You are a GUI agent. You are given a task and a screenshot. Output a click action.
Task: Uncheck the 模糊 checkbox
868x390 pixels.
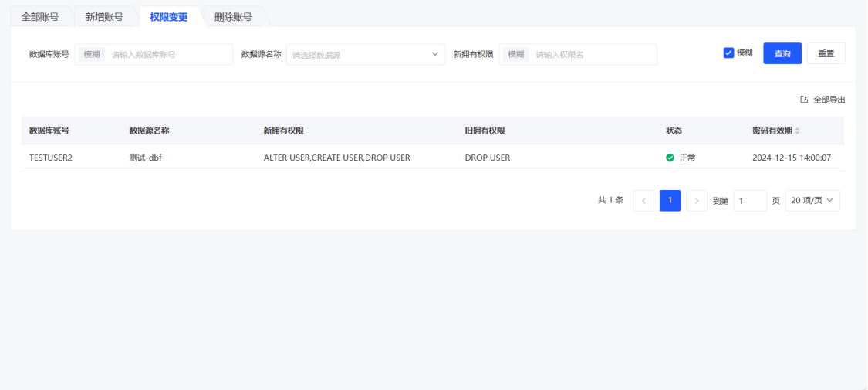[728, 53]
